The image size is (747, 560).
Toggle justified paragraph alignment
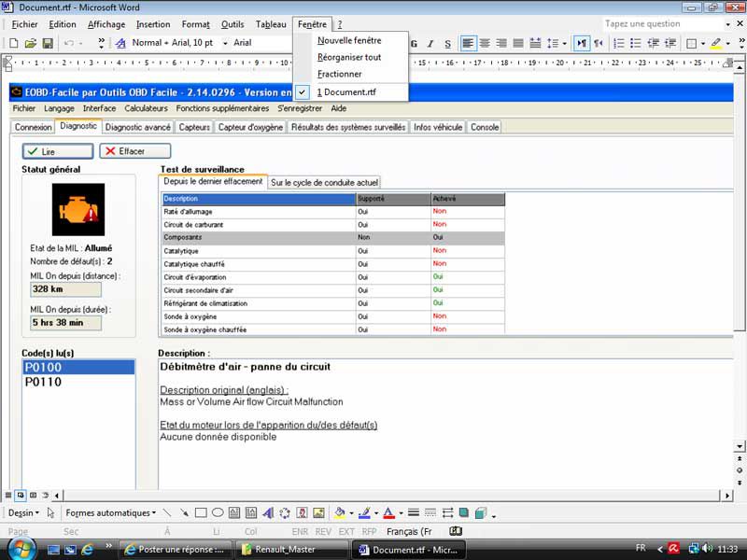pyautogui.click(x=518, y=43)
